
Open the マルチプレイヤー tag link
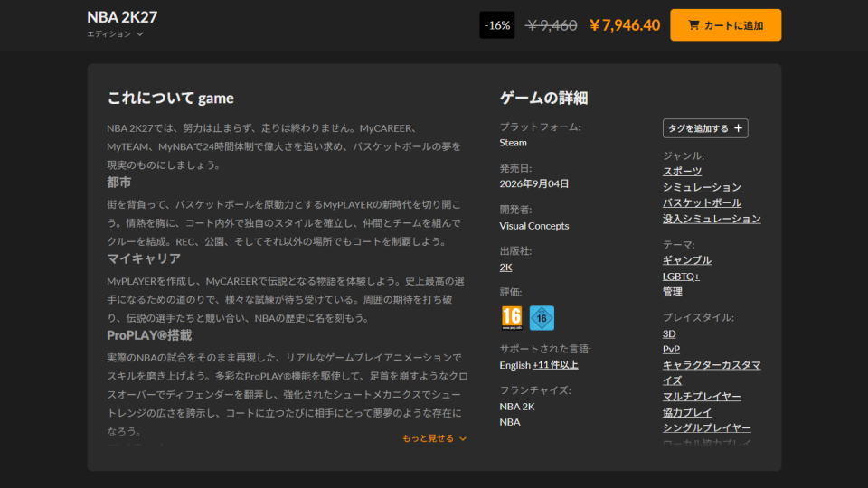(702, 396)
